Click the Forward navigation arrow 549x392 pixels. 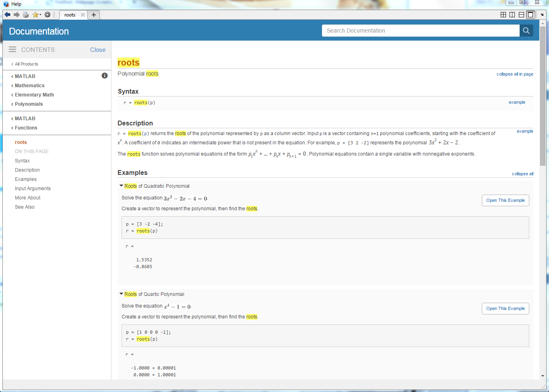point(17,15)
